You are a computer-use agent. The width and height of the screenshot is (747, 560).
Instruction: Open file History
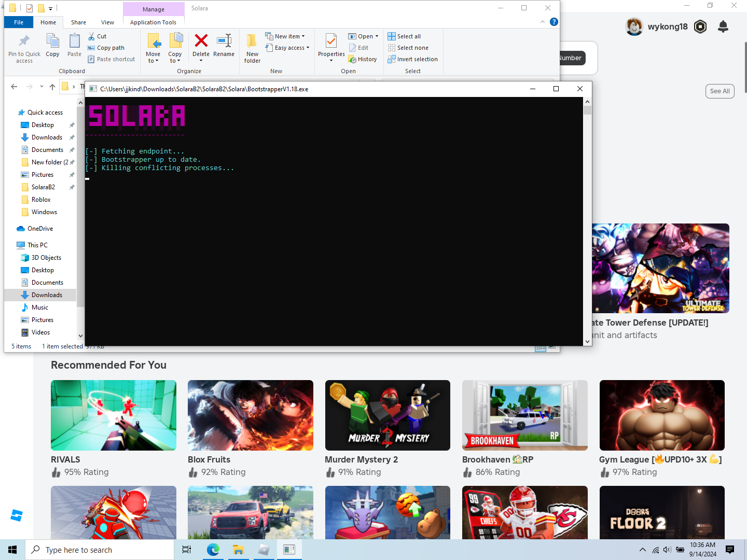363,59
